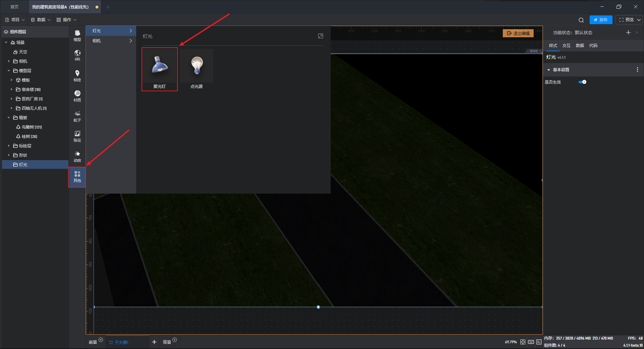Open the 预览 dropdown arrow
Viewport: 644px width, 349px height.
[x=639, y=20]
